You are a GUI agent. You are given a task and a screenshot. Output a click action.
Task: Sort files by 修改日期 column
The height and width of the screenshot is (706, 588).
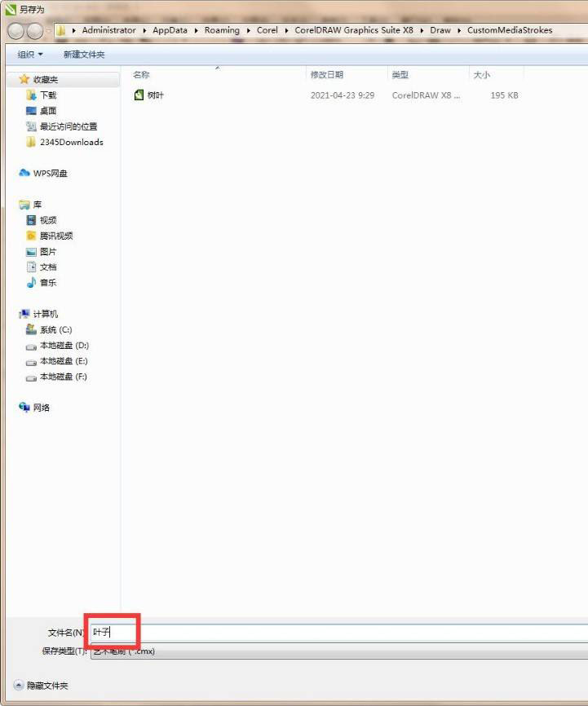click(x=326, y=75)
